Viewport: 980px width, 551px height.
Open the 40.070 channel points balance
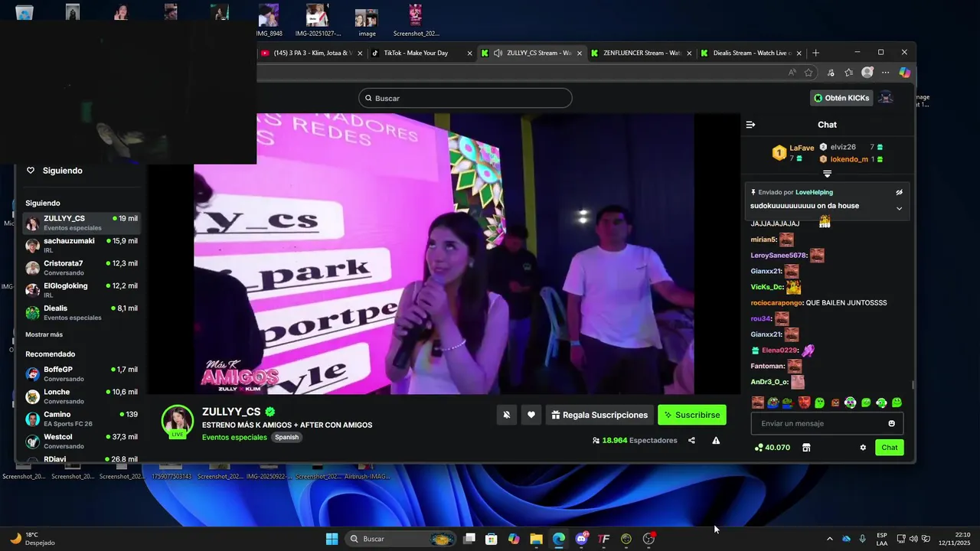point(772,448)
